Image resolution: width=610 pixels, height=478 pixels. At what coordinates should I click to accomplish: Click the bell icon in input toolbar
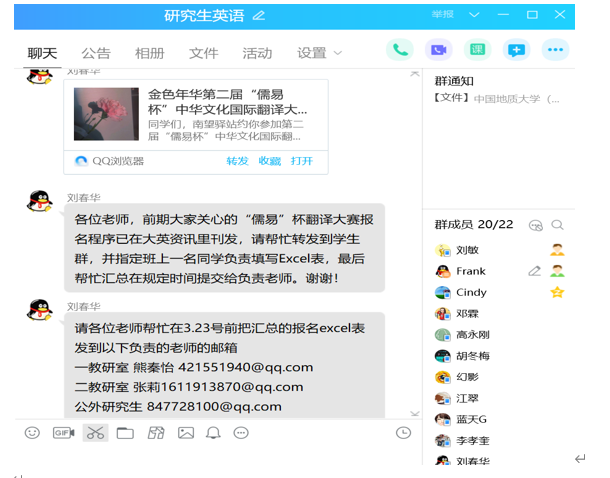[x=213, y=433]
